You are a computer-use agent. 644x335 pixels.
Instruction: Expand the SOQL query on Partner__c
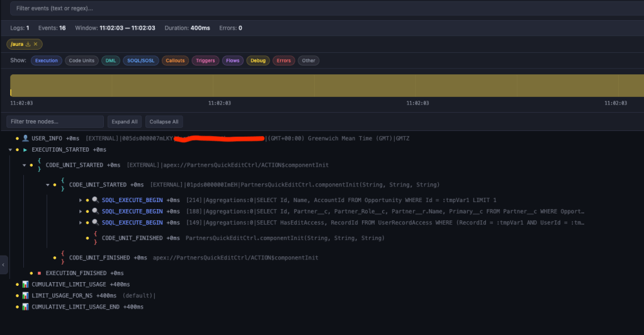[x=81, y=212]
